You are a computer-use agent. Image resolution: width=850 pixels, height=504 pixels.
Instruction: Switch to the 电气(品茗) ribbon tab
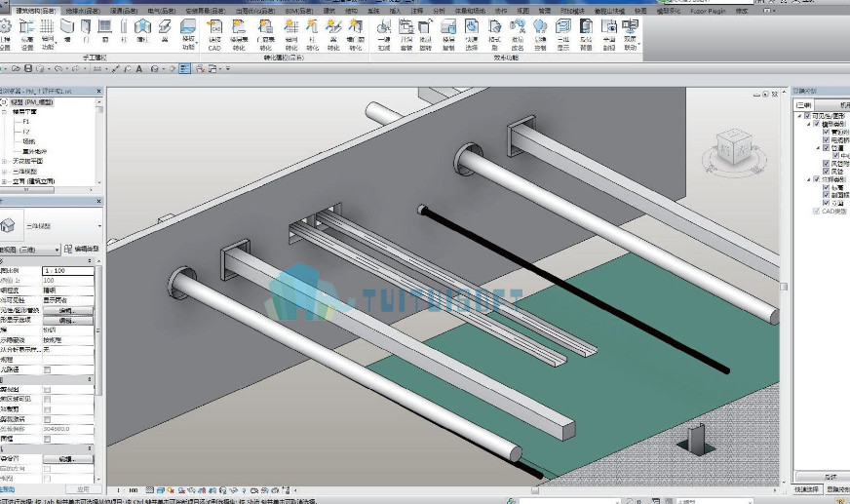pyautogui.click(x=162, y=11)
